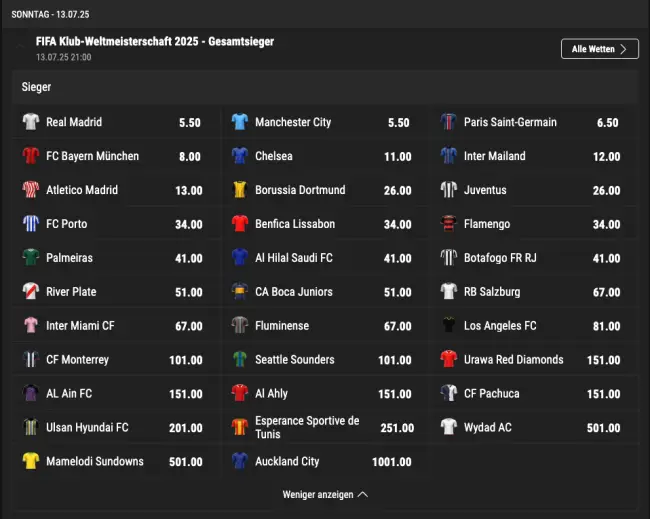
Task: Click the chevron next to Weniger anzeigen
Action: [363, 495]
